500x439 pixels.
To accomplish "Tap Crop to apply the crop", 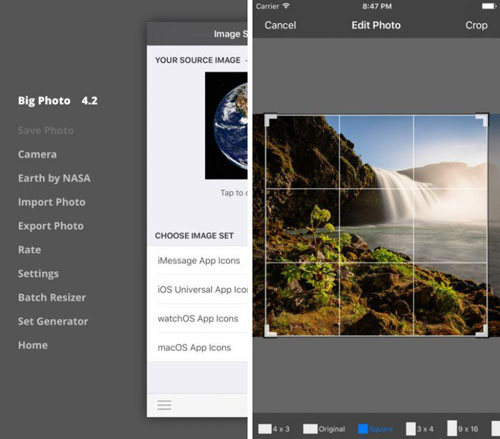I will click(476, 25).
